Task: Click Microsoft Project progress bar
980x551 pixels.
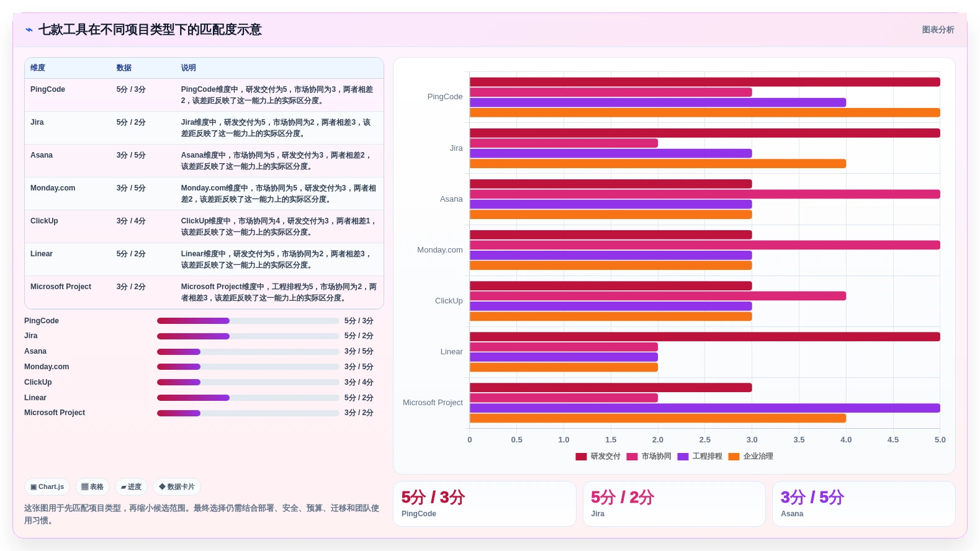Action: tap(248, 413)
